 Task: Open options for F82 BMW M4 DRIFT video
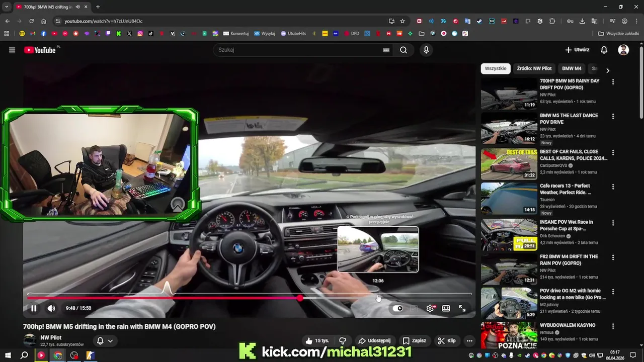point(613,257)
